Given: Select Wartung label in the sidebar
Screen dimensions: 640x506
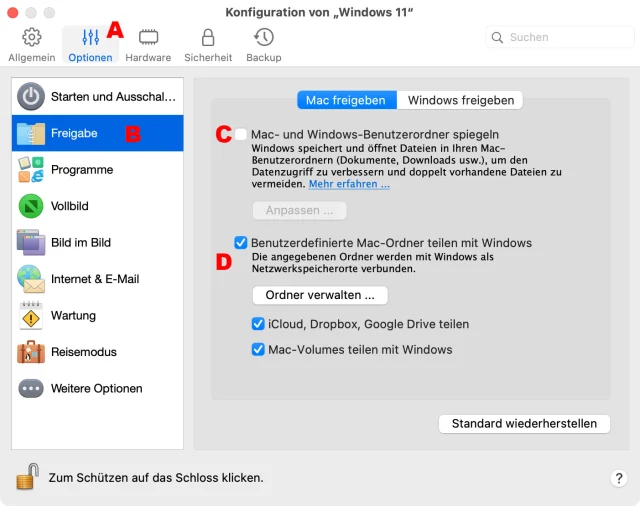Looking at the screenshot, I should click(73, 315).
